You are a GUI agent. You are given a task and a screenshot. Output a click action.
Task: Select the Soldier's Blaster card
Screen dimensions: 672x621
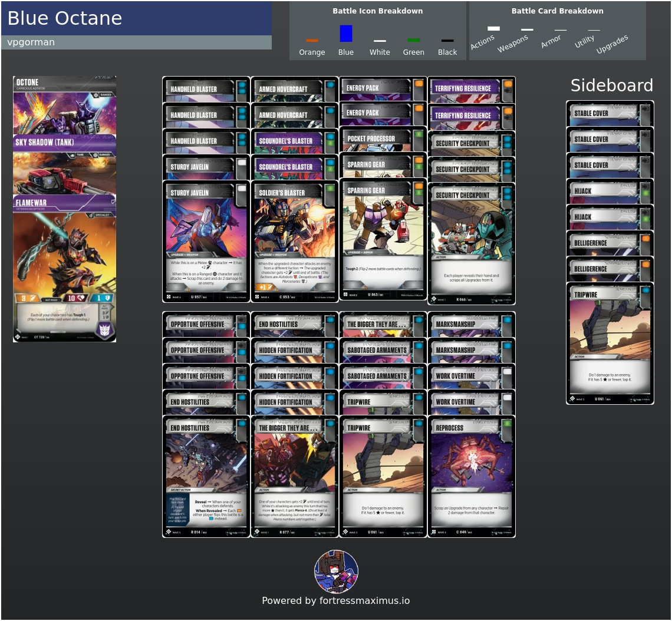click(294, 242)
